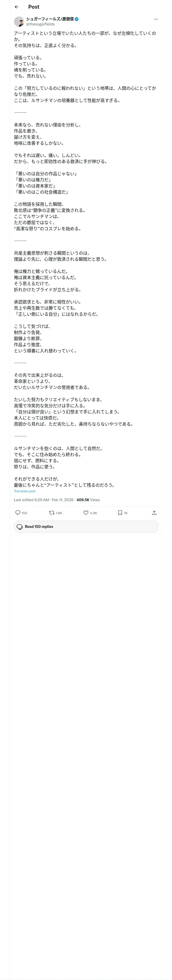The height and width of the screenshot is (980, 172).
Task: Click Translate post link
Action: pos(25,491)
